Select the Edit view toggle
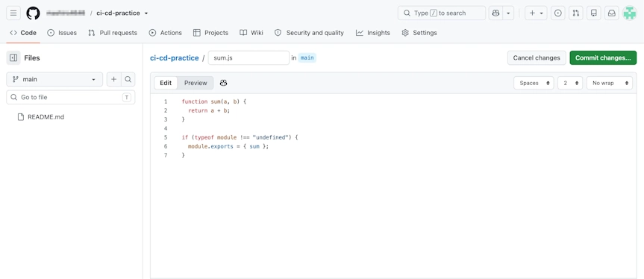The image size is (644, 279). coord(166,83)
